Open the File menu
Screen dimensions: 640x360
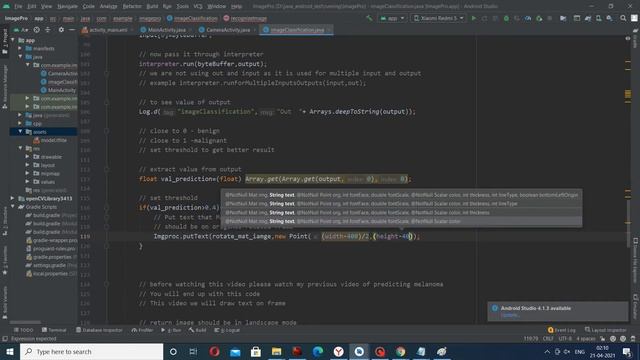pos(18,6)
